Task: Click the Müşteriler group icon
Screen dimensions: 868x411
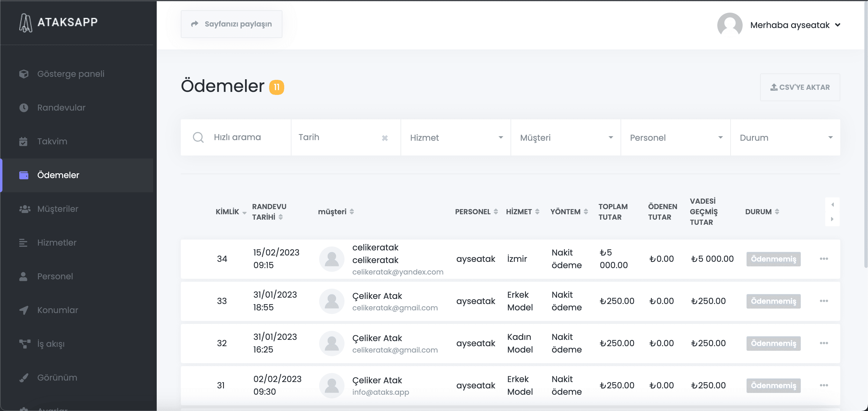Action: pos(25,209)
